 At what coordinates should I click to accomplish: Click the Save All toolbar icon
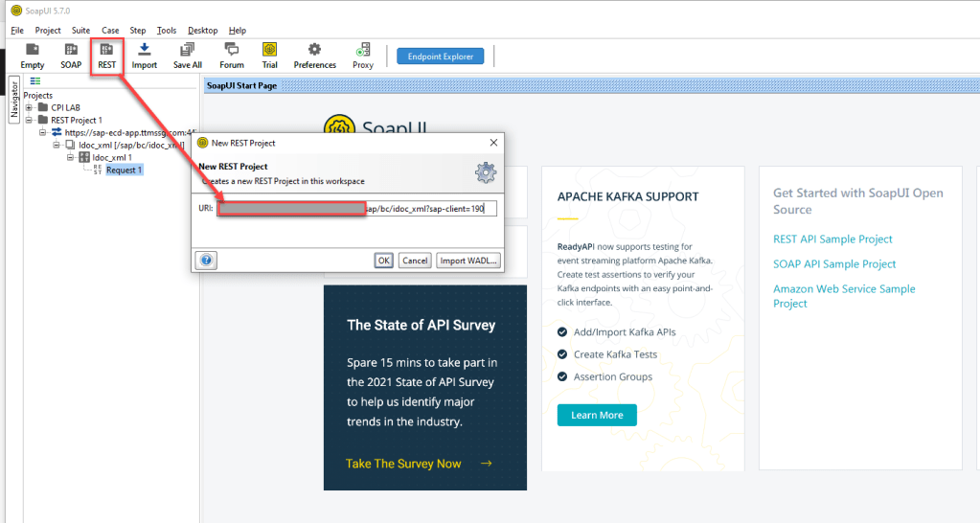click(x=188, y=56)
